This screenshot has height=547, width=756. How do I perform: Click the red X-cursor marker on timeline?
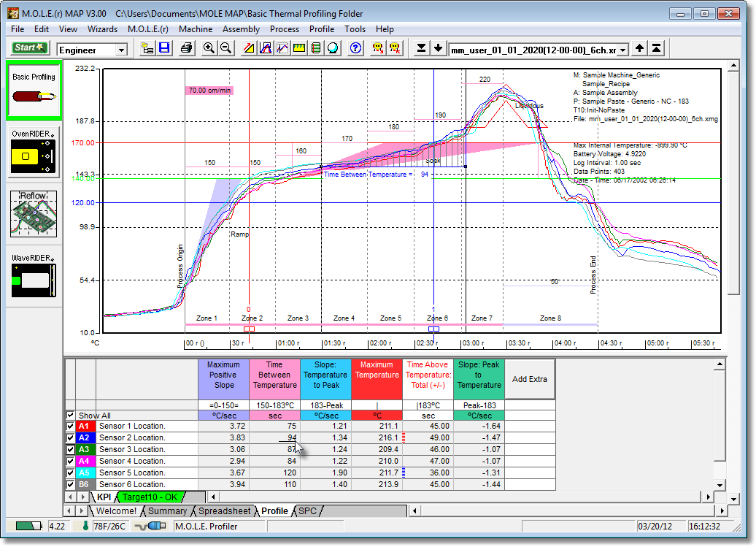[x=249, y=329]
